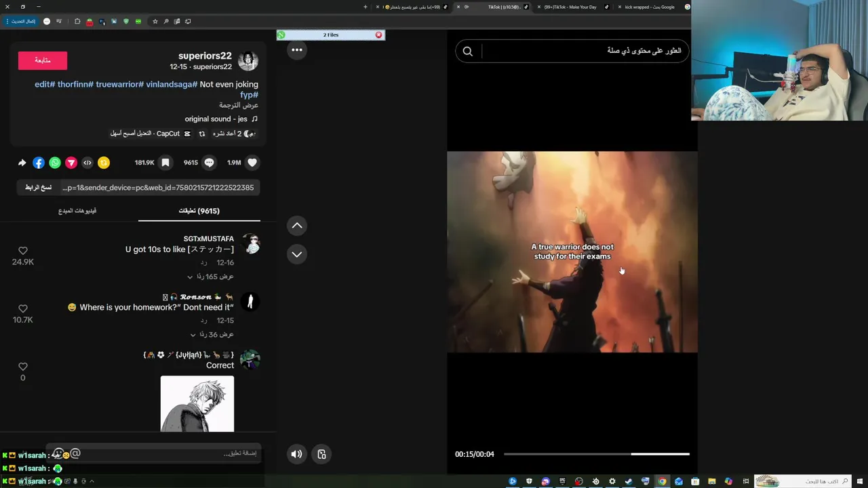868x488 pixels.
Task: Open the browser zoom magnifier icon
Action: pyautogui.click(x=166, y=21)
